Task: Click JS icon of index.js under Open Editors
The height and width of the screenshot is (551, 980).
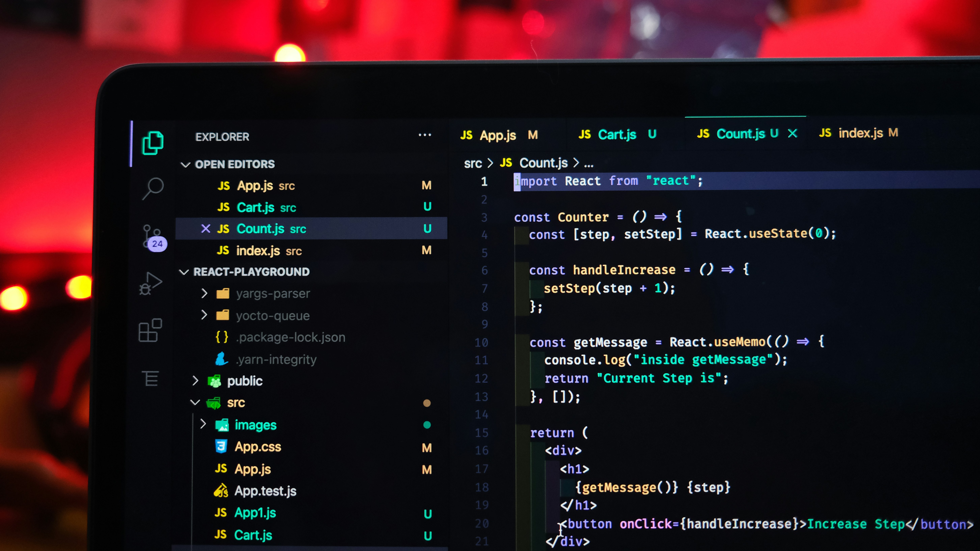Action: (x=223, y=251)
